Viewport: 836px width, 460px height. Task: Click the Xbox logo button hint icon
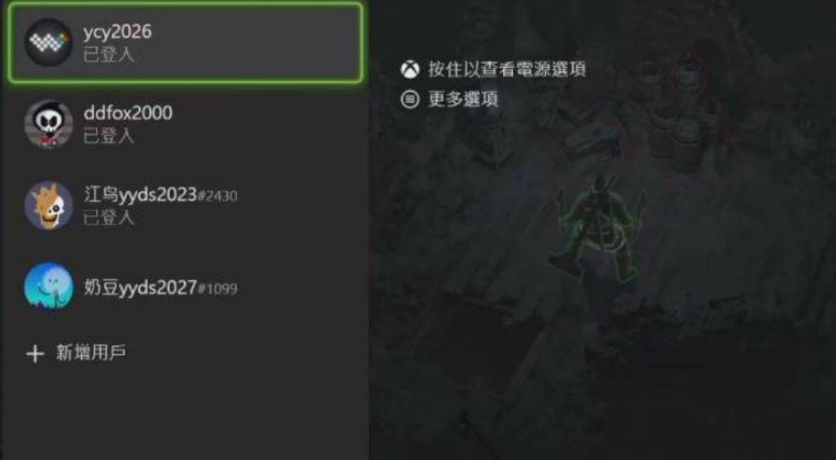pyautogui.click(x=410, y=69)
